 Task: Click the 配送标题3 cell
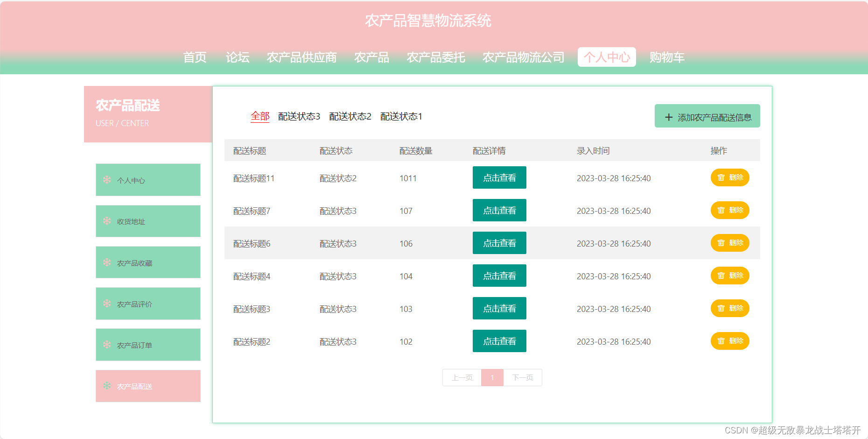(x=252, y=309)
